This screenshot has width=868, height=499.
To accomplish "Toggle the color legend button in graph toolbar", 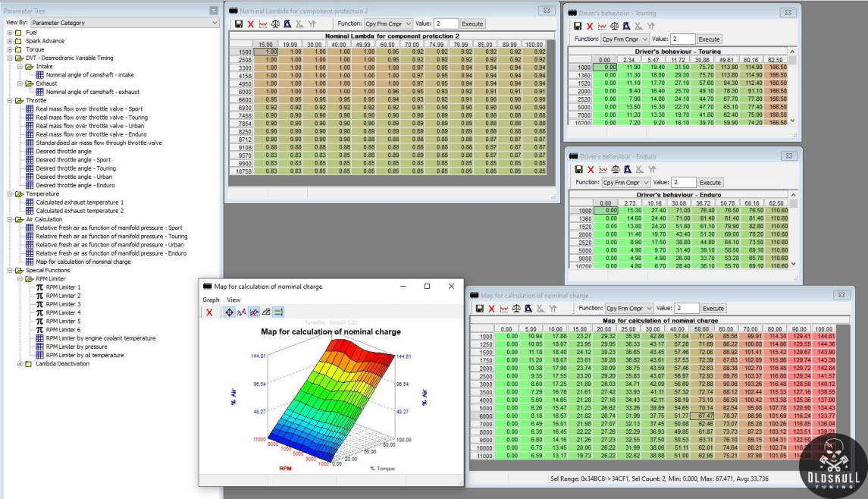I will click(278, 312).
